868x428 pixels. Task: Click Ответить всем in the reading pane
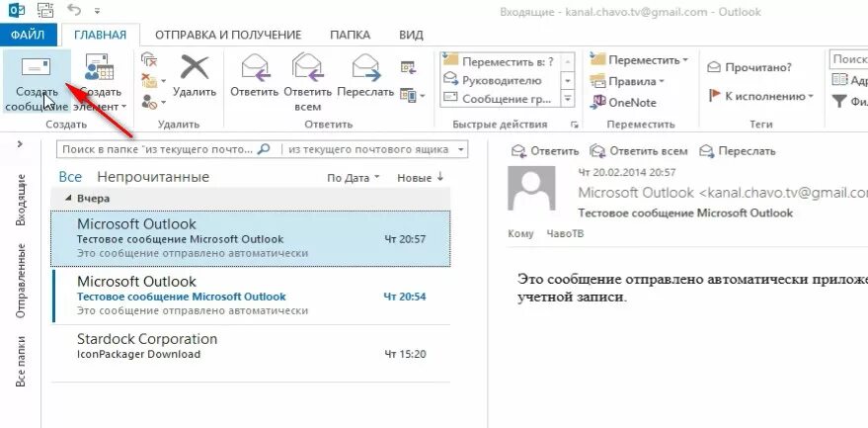click(x=639, y=151)
